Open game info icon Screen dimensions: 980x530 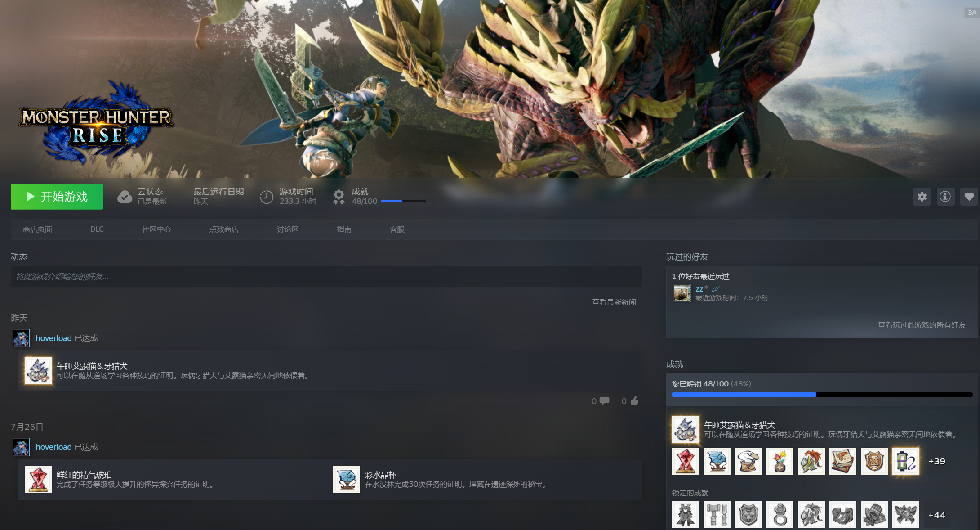(x=945, y=197)
